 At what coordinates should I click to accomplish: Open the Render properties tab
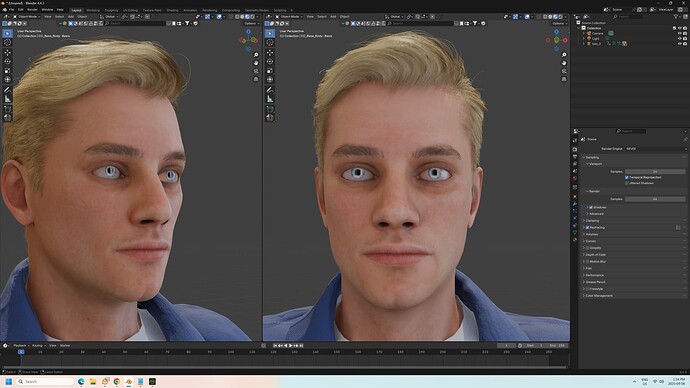[575, 149]
